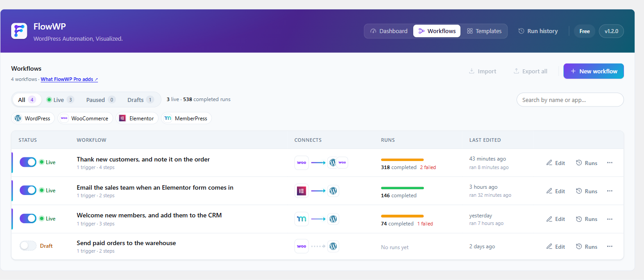The image size is (644, 280).
Task: Click the Last Edited column header
Action: [485, 140]
